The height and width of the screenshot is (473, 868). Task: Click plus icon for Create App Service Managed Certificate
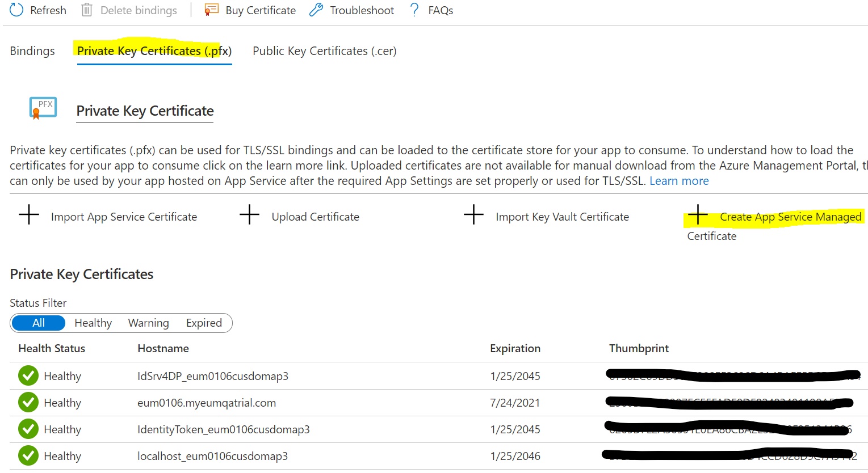coord(698,216)
